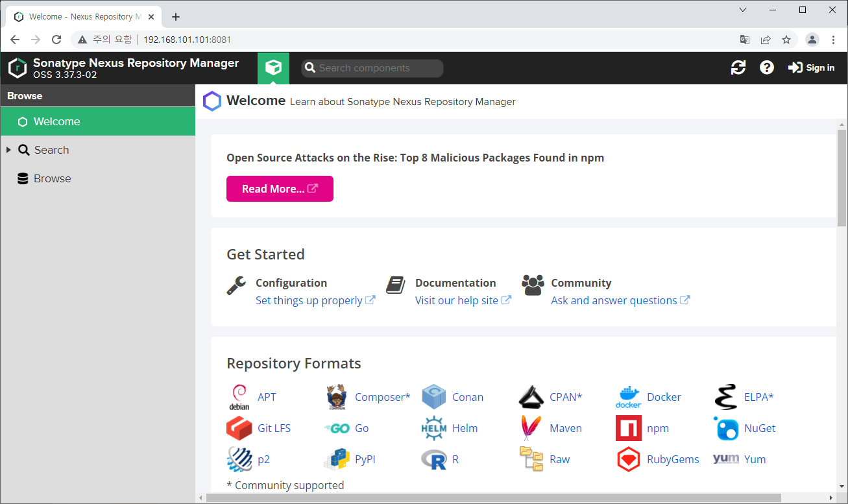Click the NuGet logo

click(x=726, y=428)
